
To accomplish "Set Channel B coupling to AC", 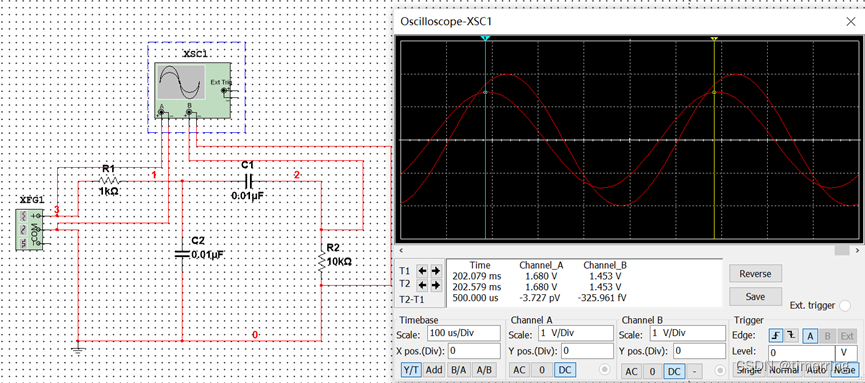I will point(630,371).
